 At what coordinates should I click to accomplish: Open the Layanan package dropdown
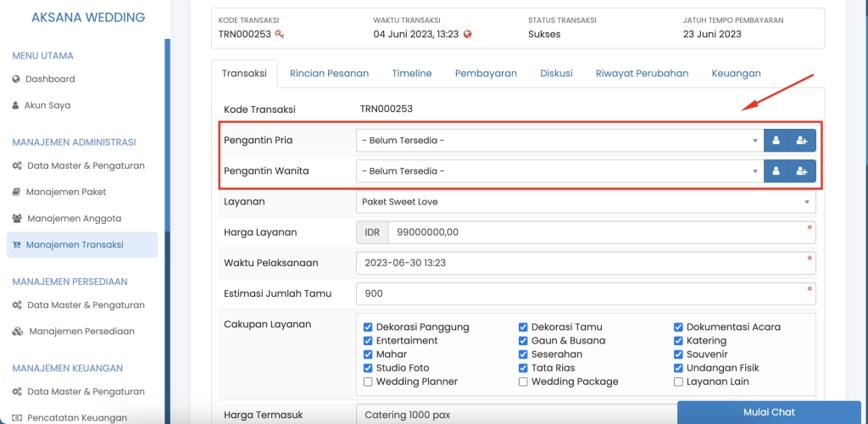pyautogui.click(x=585, y=202)
